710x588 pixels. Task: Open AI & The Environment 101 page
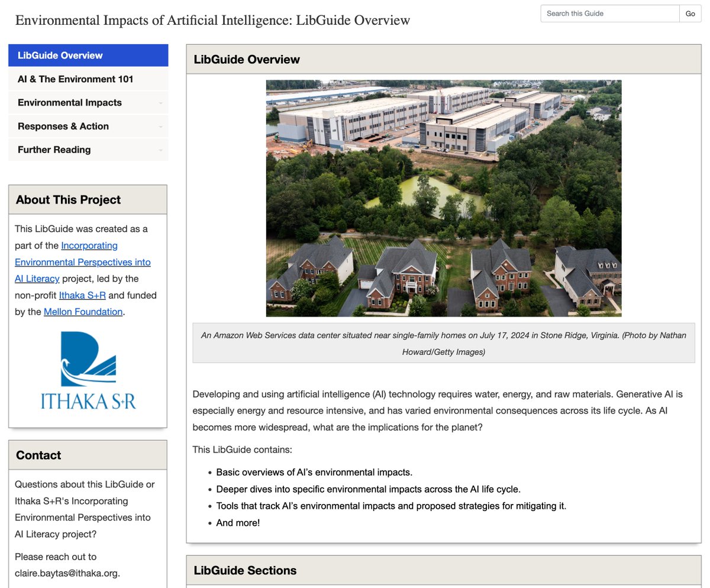(88, 79)
